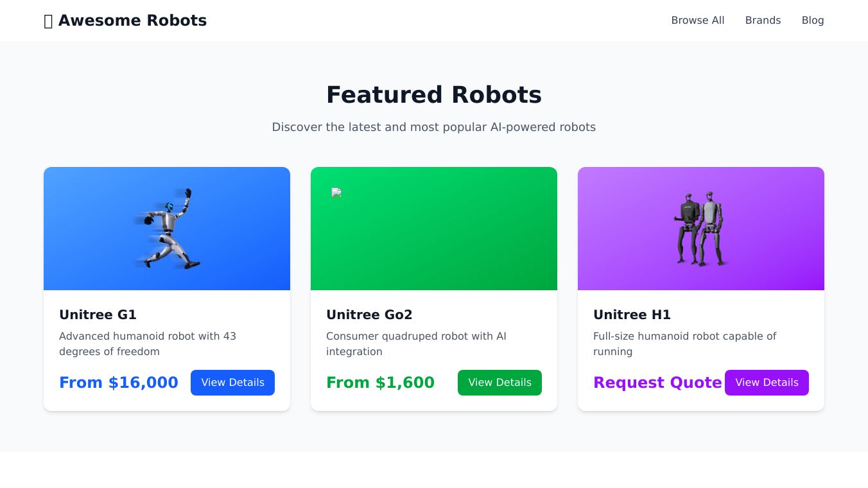Select the Unitree G1 card title
Screen dimensions: 868x488
coord(98,315)
